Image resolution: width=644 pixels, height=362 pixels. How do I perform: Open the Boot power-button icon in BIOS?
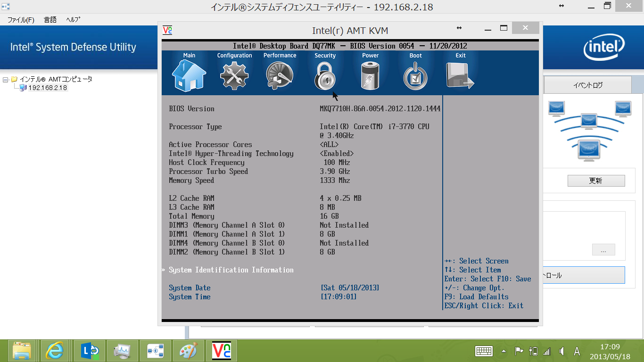coord(415,75)
